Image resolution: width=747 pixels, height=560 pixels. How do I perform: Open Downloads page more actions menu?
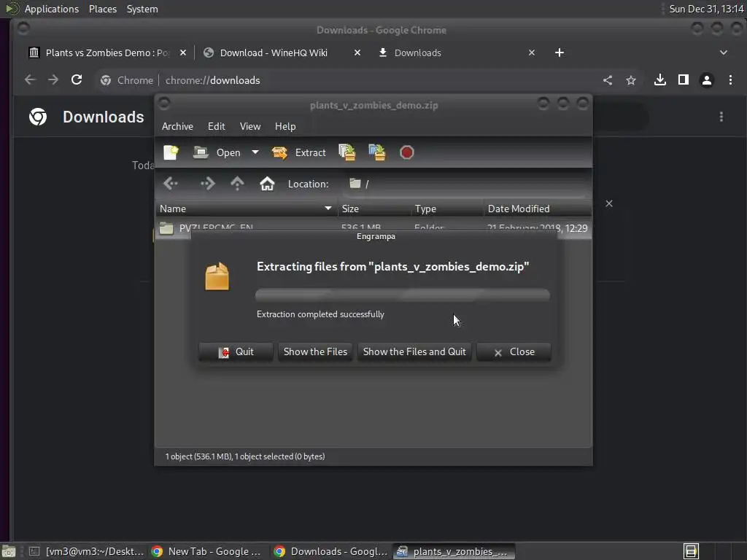pos(721,117)
